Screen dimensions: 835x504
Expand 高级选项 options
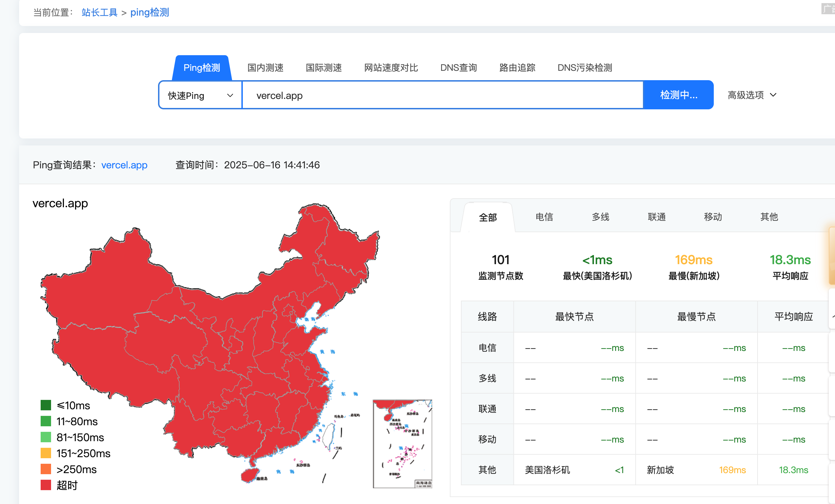[752, 95]
